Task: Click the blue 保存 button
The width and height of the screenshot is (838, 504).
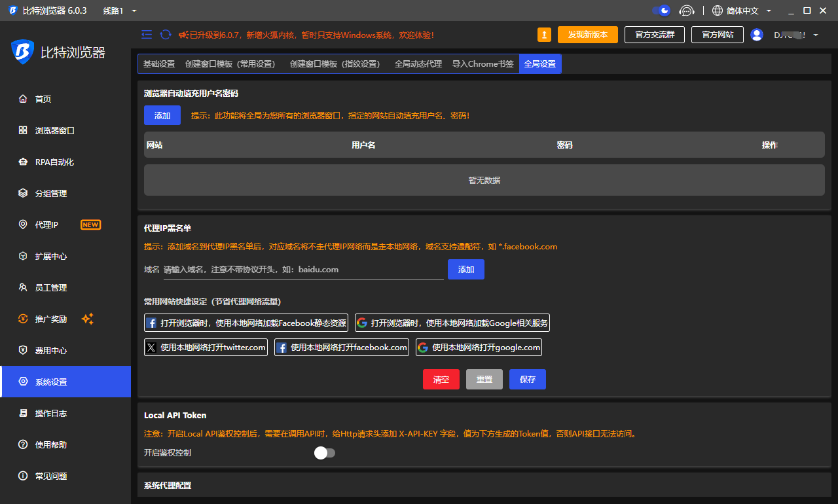Action: pos(528,380)
